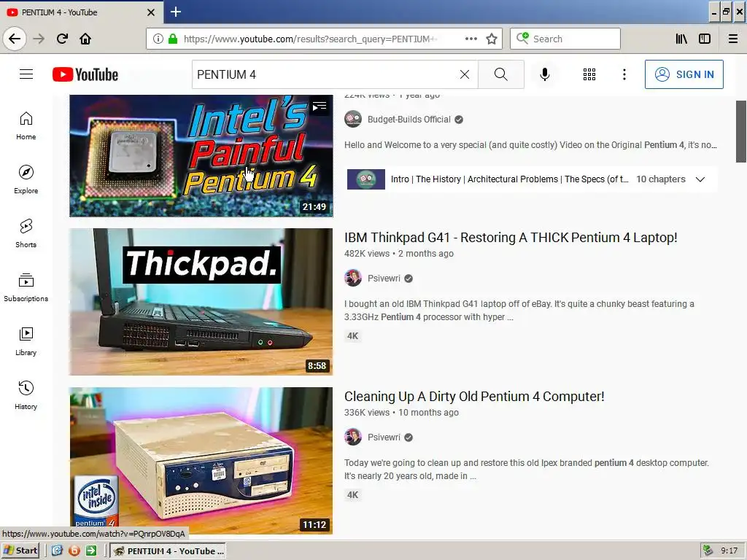The image size is (747, 560).
Task: Open Intel's Painful Pentium 4 thumbnail
Action: point(201,156)
